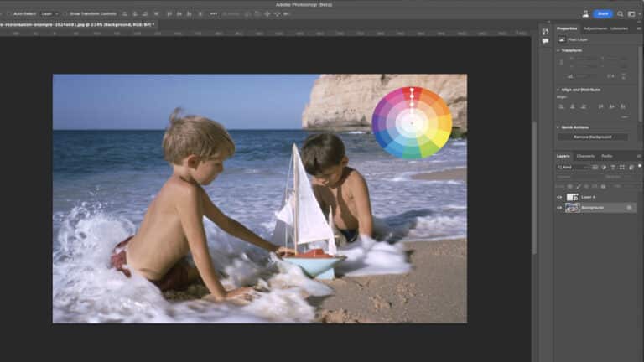644x362 pixels.
Task: Click Align top edges in Properties
Action: pyautogui.click(x=600, y=106)
